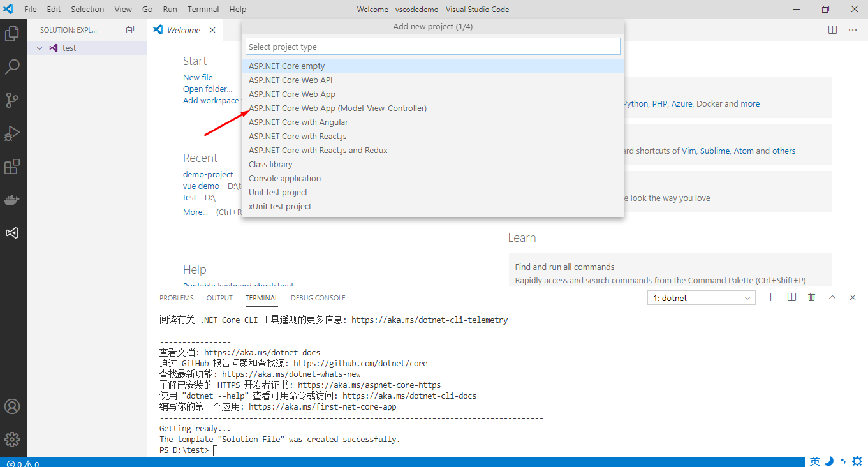This screenshot has height=467, width=868.
Task: Click the 'Add workspace' link under Start
Action: point(211,100)
